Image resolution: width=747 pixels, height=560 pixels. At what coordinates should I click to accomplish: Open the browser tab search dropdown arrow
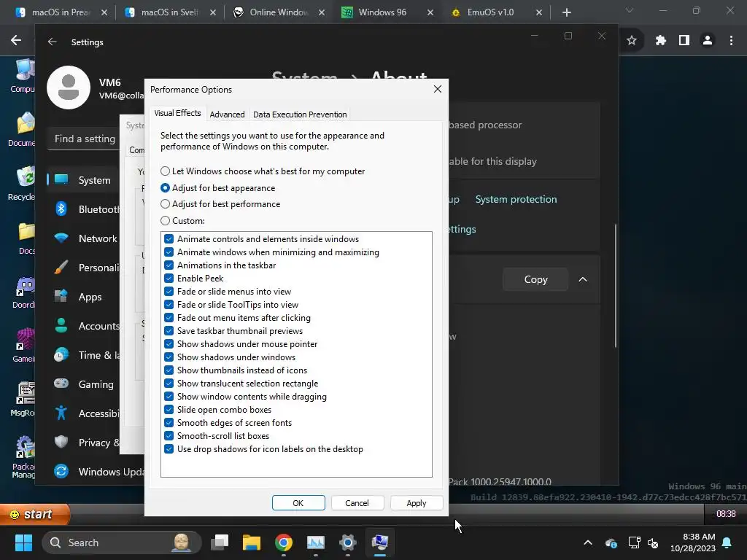[630, 11]
